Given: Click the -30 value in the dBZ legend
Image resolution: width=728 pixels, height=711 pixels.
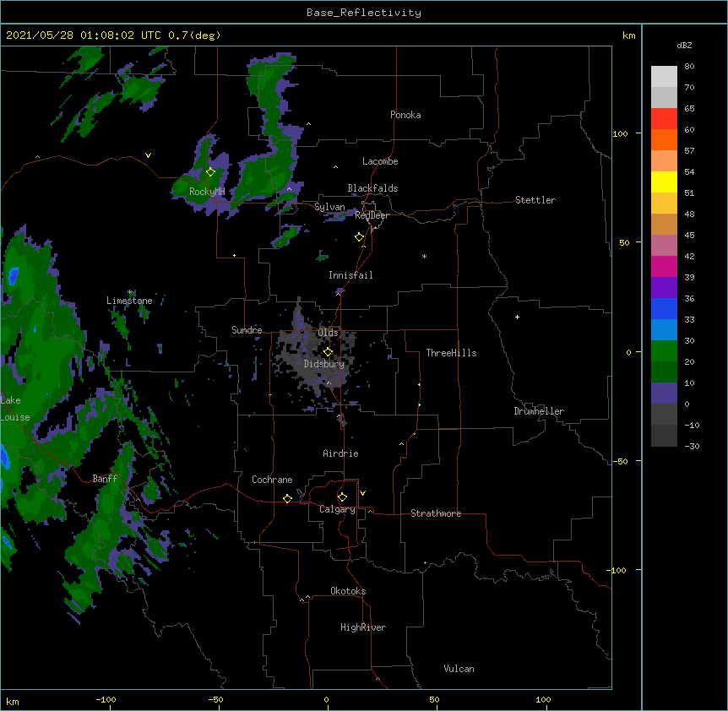Looking at the screenshot, I should click(692, 446).
